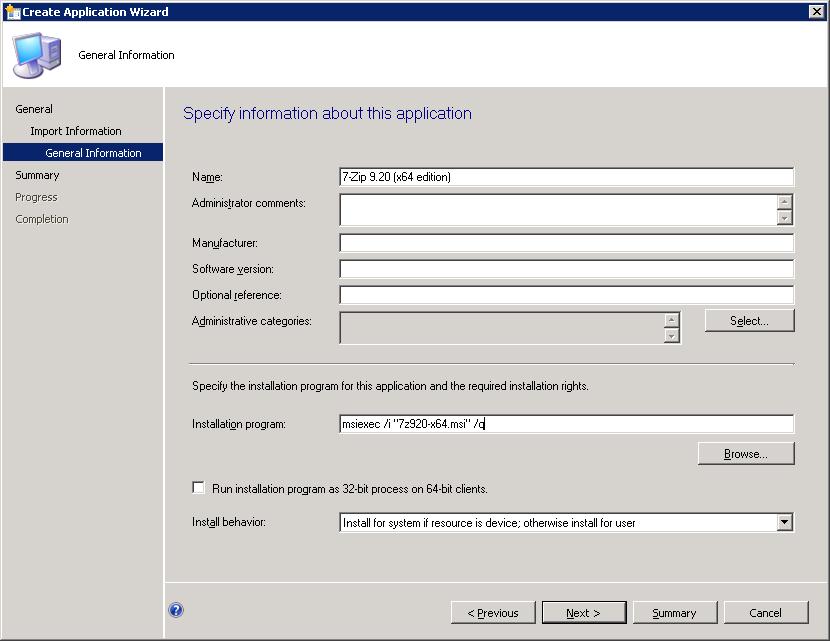Click the Software version input field
The width and height of the screenshot is (830, 641).
[x=566, y=269]
